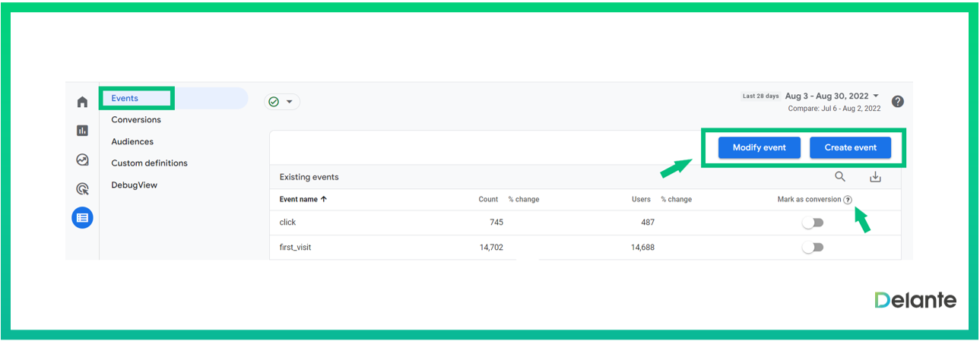980x341 pixels.
Task: Click the first_visit event row name
Action: click(x=295, y=248)
